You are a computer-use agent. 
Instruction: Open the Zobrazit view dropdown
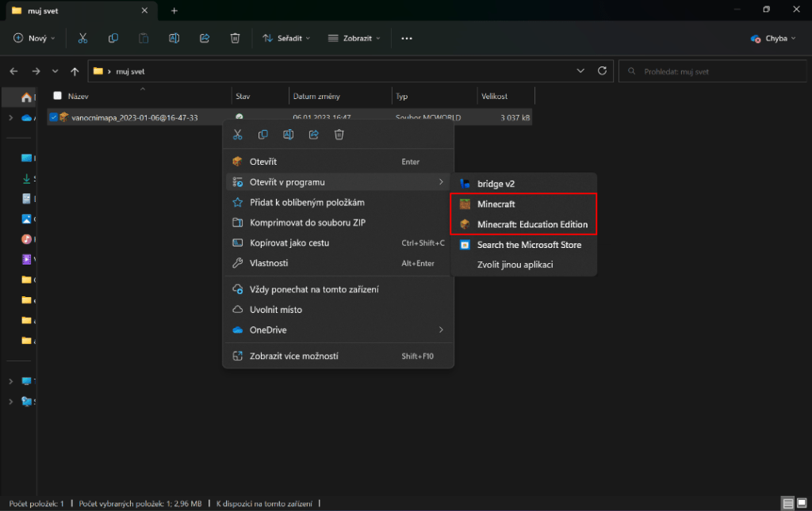coord(354,38)
